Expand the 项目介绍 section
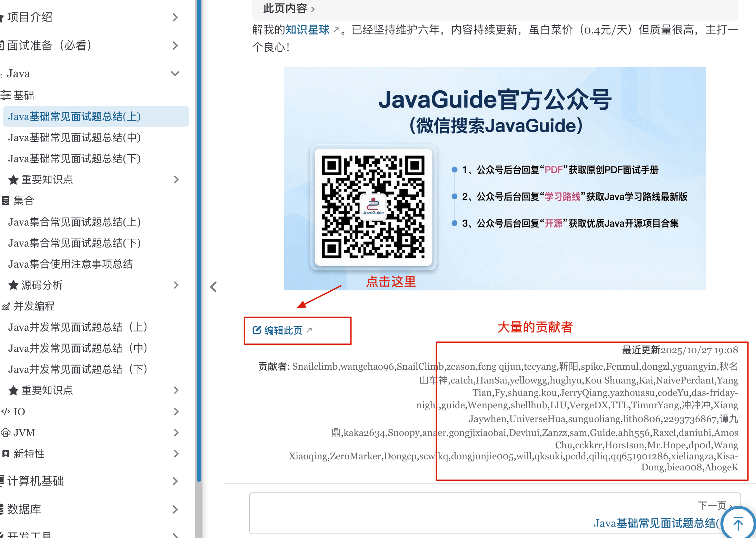The height and width of the screenshot is (538, 756). click(175, 17)
